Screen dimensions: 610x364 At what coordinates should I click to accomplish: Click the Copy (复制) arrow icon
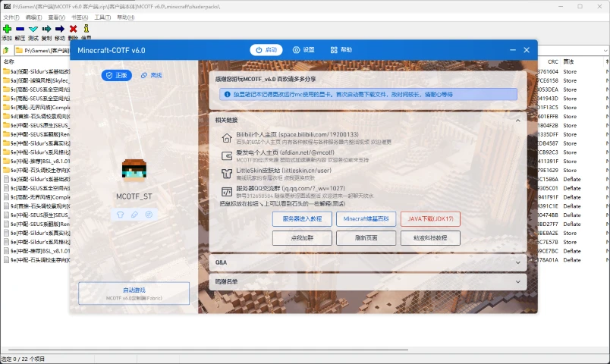click(x=47, y=29)
